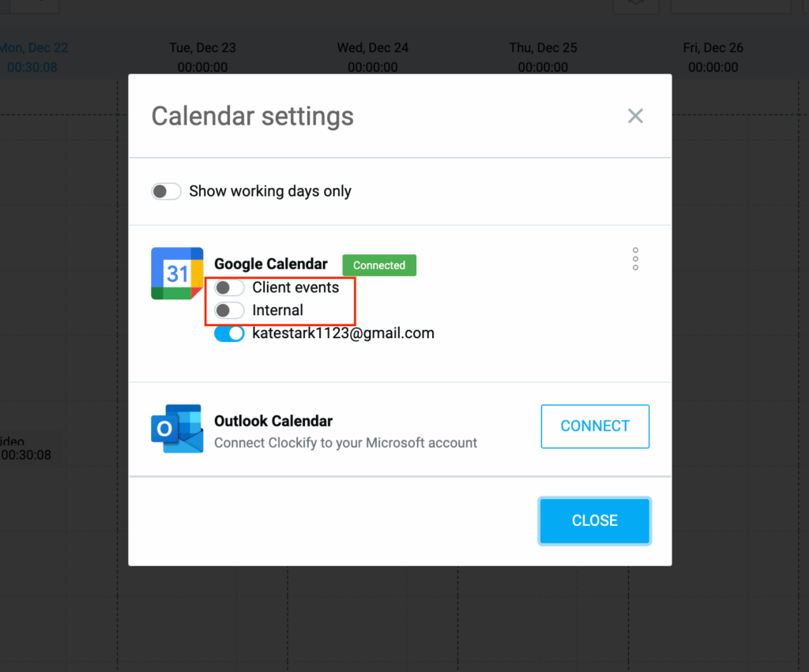
Task: Select the Thu, Dec 25 column header
Action: pyautogui.click(x=543, y=48)
